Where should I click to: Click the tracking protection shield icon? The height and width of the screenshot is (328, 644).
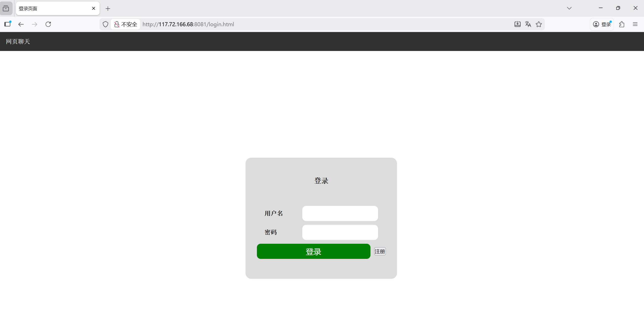105,24
